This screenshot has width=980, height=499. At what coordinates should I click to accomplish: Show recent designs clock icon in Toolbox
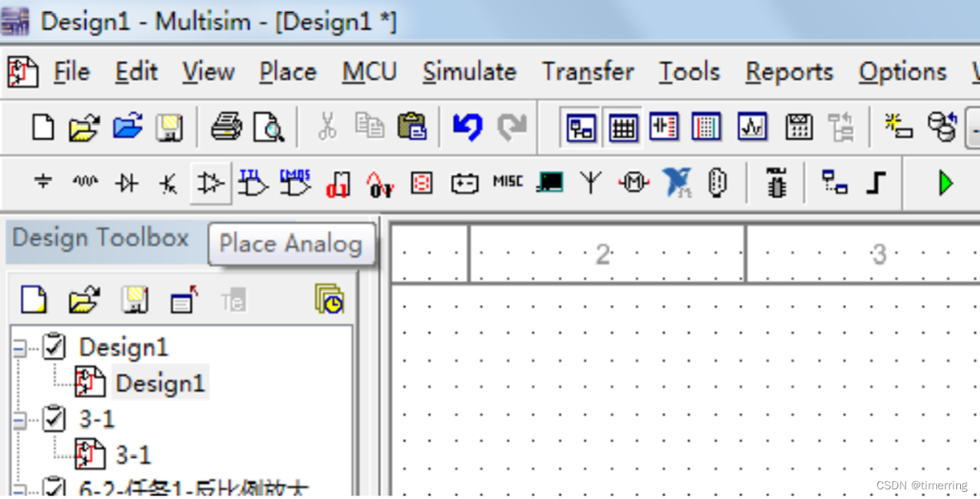point(329,299)
